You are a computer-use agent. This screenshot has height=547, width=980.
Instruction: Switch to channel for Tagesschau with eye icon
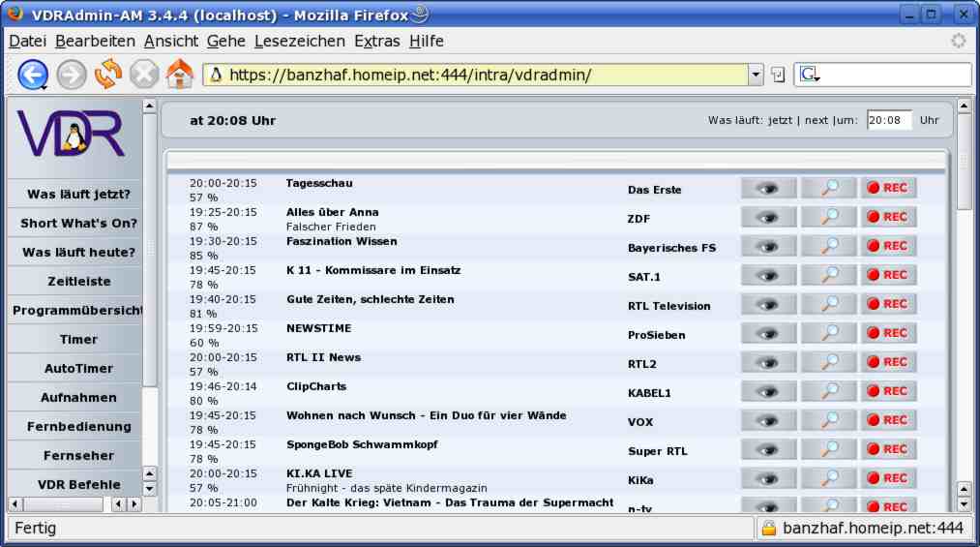(x=768, y=188)
